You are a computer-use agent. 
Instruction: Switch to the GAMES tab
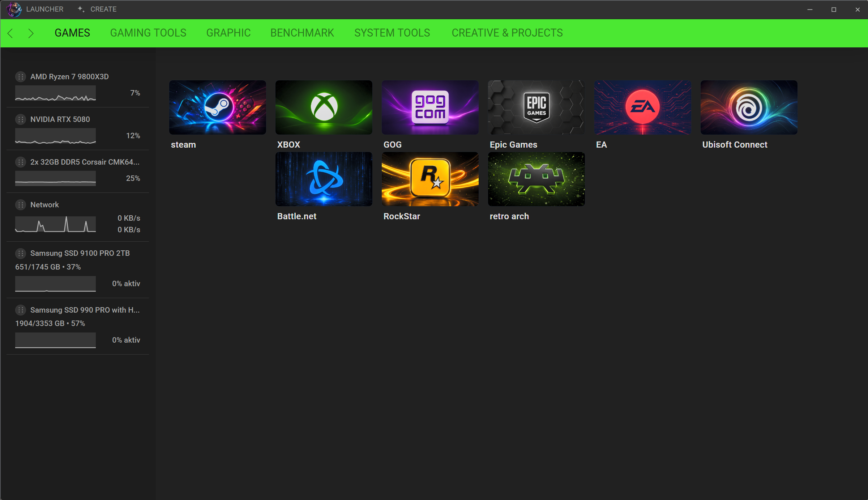(72, 33)
